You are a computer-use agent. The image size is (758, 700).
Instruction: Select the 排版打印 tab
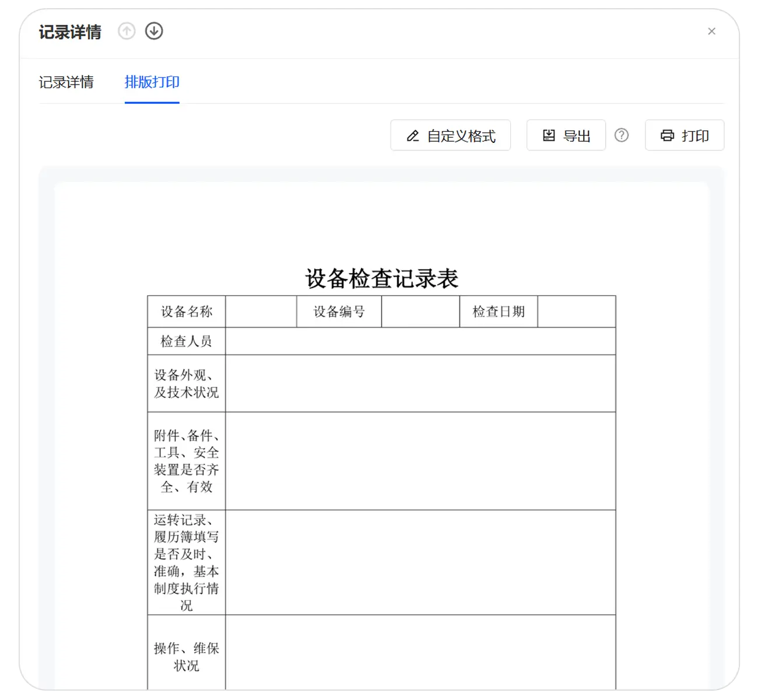(x=152, y=82)
